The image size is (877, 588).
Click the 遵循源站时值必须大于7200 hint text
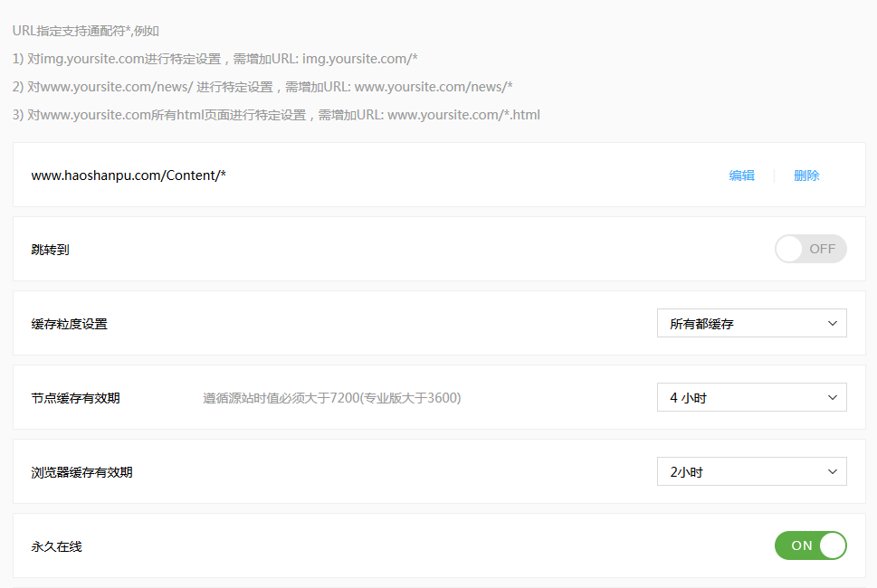coord(331,397)
